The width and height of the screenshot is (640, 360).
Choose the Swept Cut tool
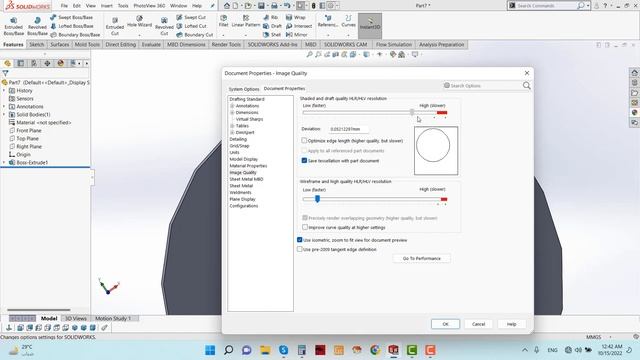point(191,18)
